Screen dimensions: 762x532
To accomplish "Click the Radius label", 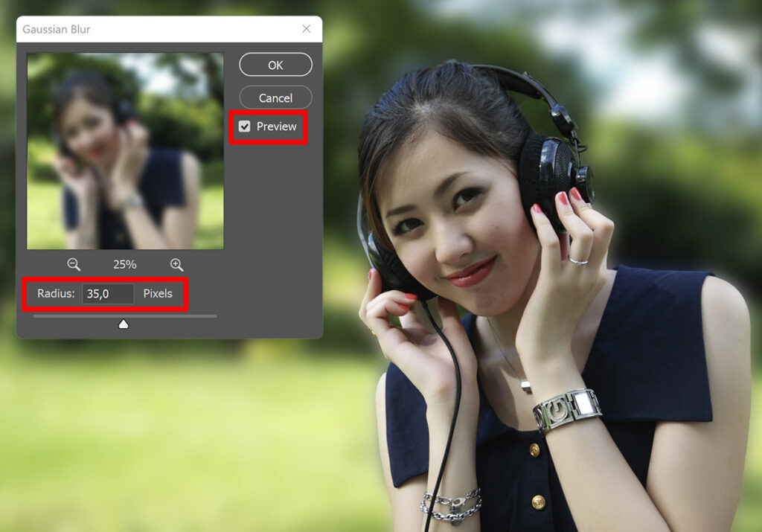I will [x=56, y=293].
